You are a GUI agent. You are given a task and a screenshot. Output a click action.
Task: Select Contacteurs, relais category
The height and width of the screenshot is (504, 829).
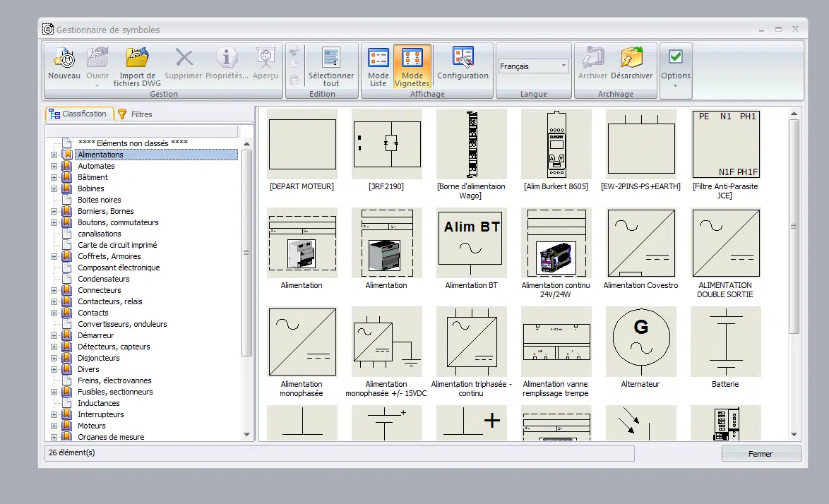pyautogui.click(x=110, y=301)
